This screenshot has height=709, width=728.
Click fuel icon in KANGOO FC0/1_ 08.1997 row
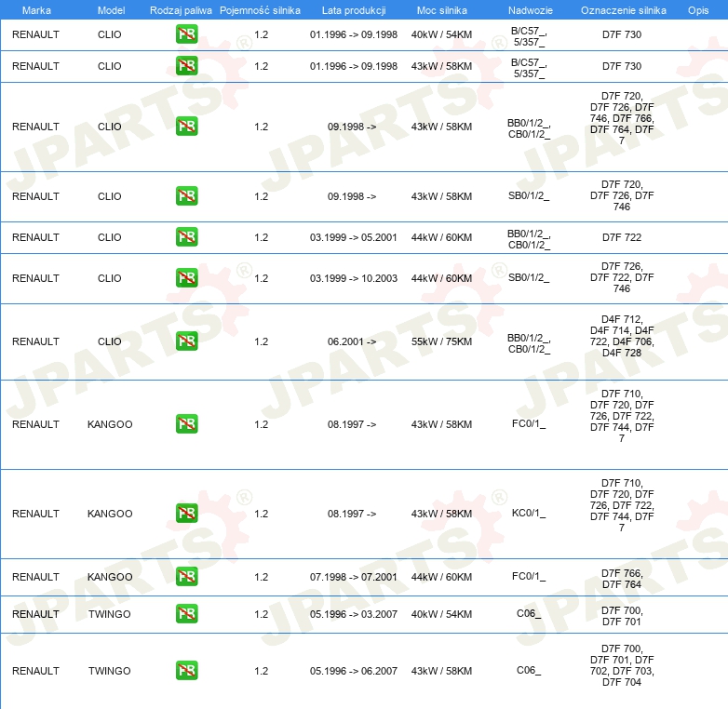(x=186, y=424)
